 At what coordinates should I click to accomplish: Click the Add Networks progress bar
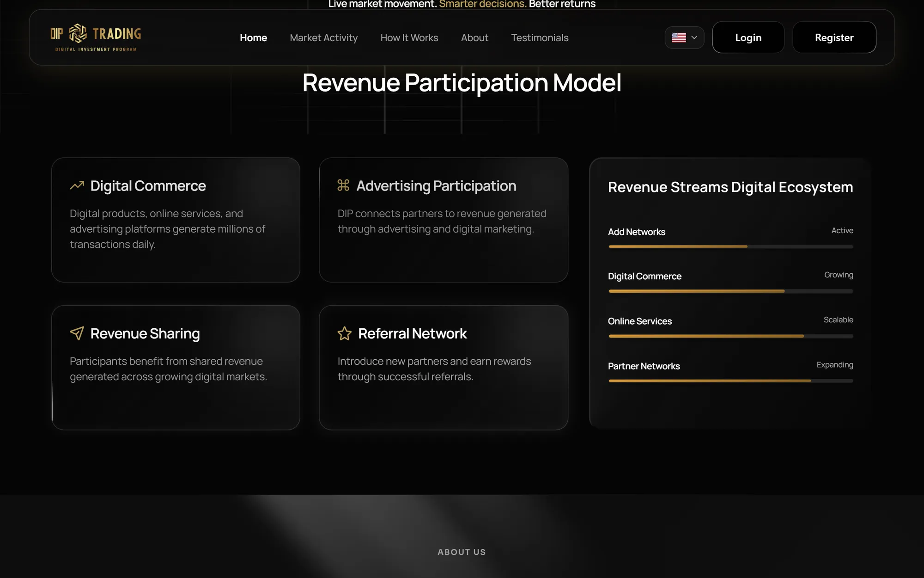pyautogui.click(x=730, y=246)
